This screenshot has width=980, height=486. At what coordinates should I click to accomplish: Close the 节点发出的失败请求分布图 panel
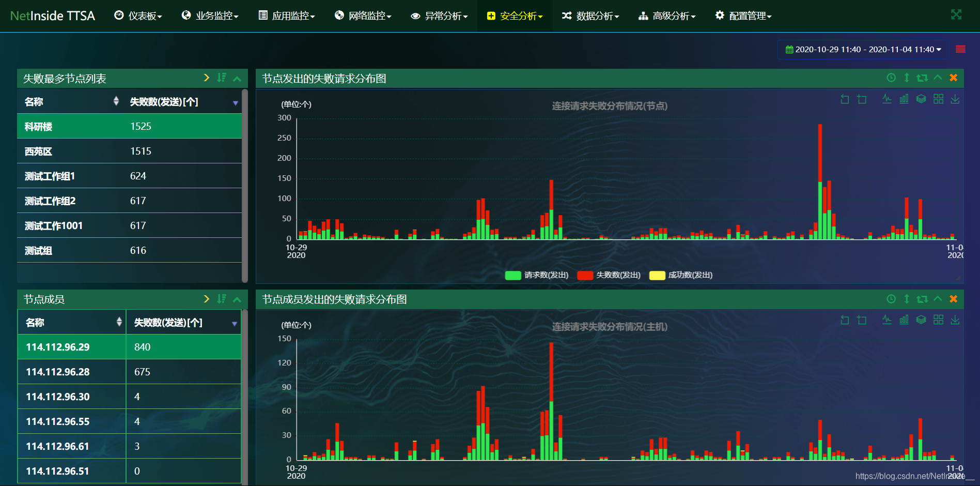point(954,78)
